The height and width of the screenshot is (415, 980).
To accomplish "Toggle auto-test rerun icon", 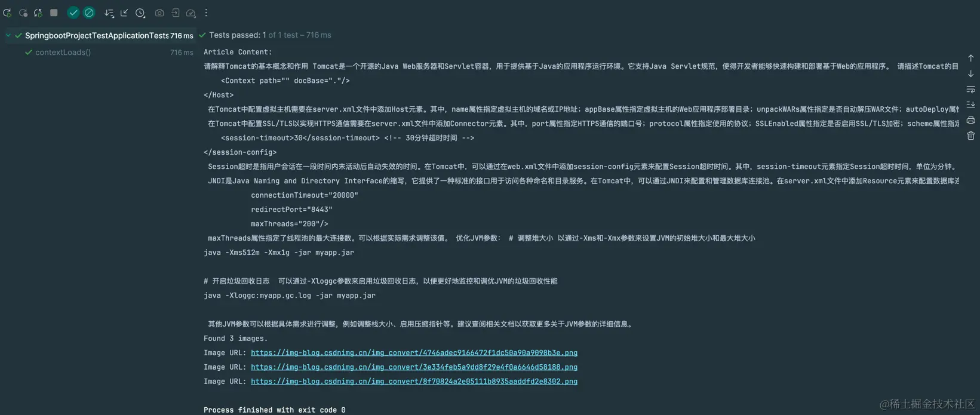I will pos(38,13).
